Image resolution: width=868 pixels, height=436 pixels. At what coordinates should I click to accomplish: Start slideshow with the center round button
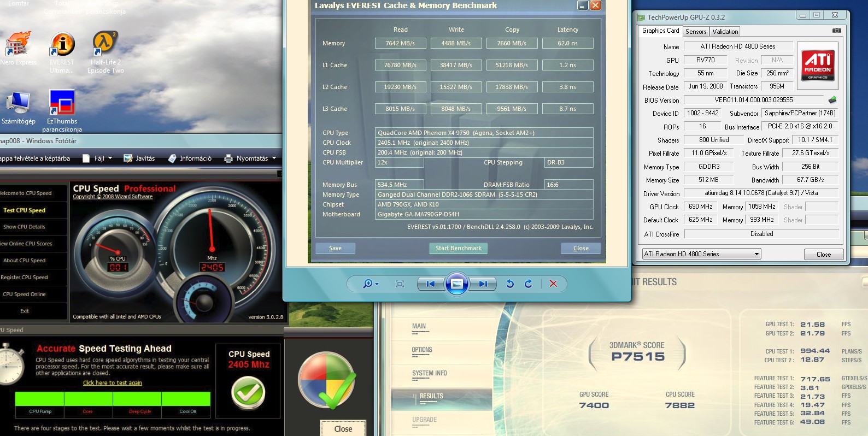tap(457, 284)
